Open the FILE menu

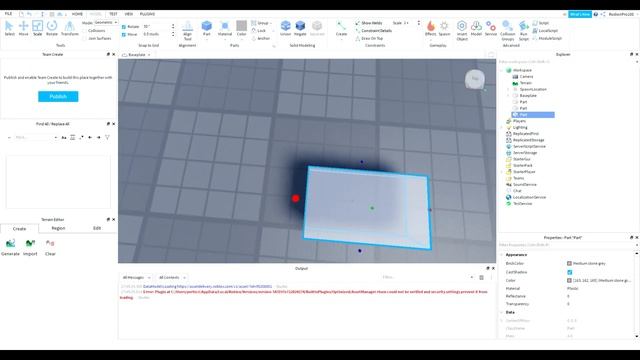(x=8, y=14)
